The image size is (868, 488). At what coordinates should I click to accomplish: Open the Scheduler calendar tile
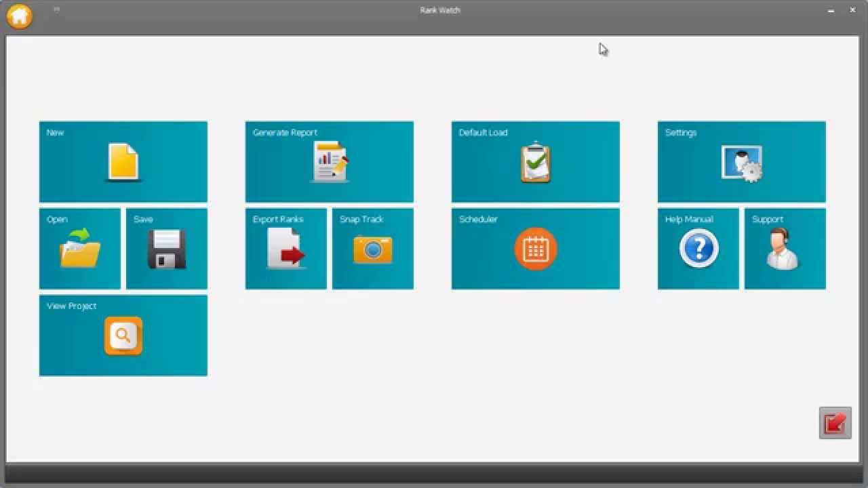click(x=536, y=249)
